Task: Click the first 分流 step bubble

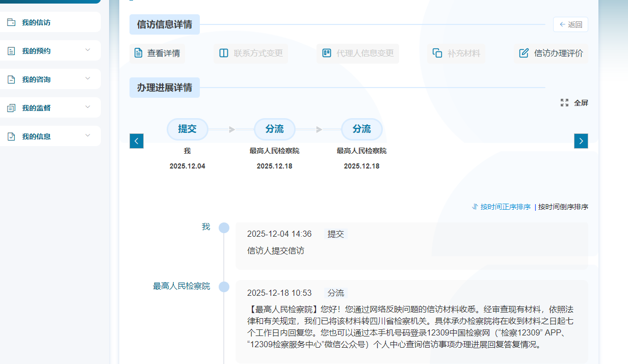Action: click(274, 129)
